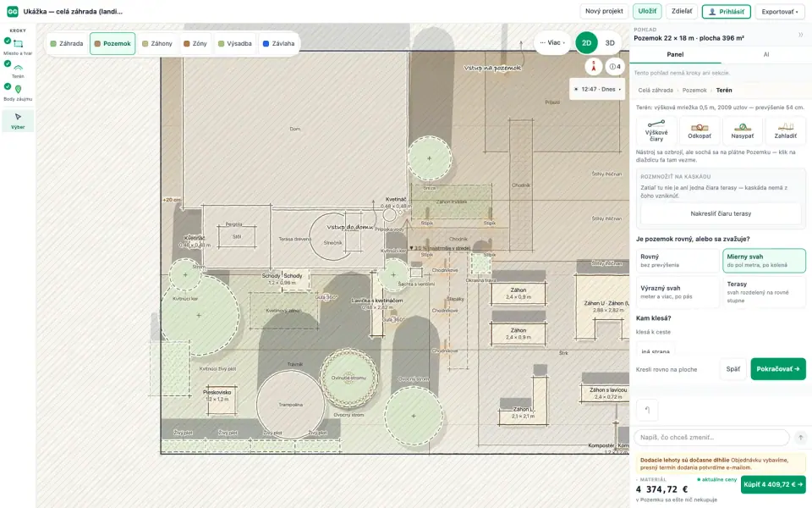Click the north compass icon
Screen dimensions: 812x508
594,66
